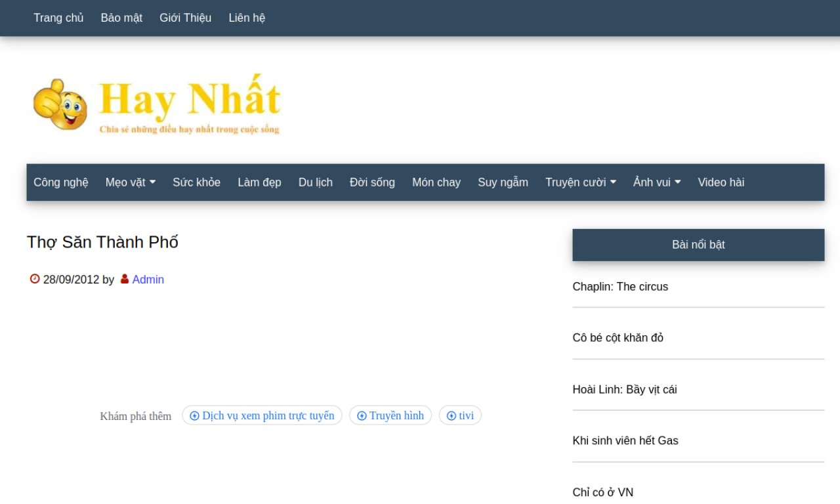Open the Sức khỏe category

click(x=196, y=182)
